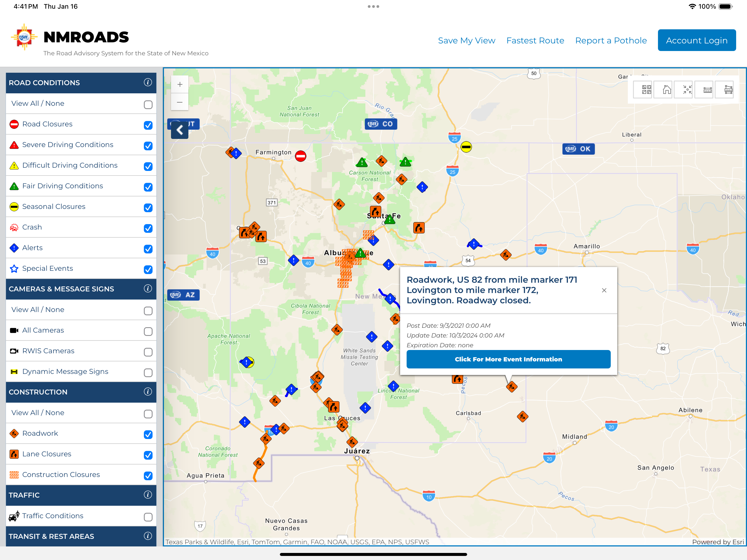
Task: Show info for Cameras & Message Signs section
Action: 148,289
